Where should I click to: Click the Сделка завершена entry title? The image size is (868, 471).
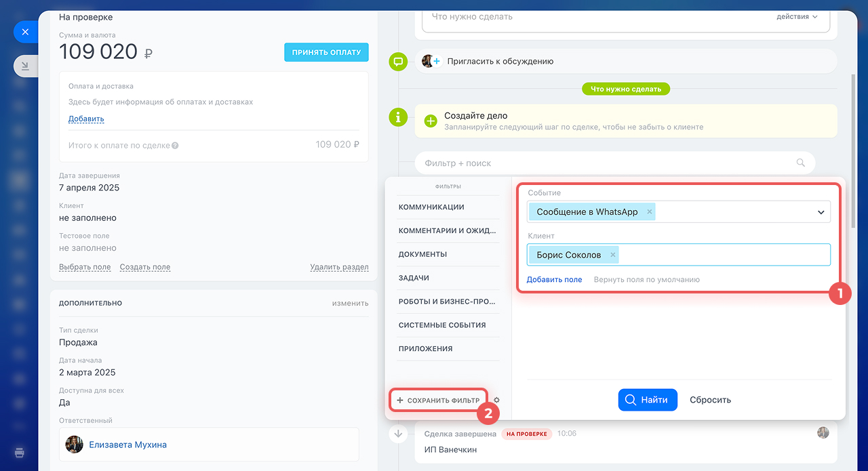[460, 434]
